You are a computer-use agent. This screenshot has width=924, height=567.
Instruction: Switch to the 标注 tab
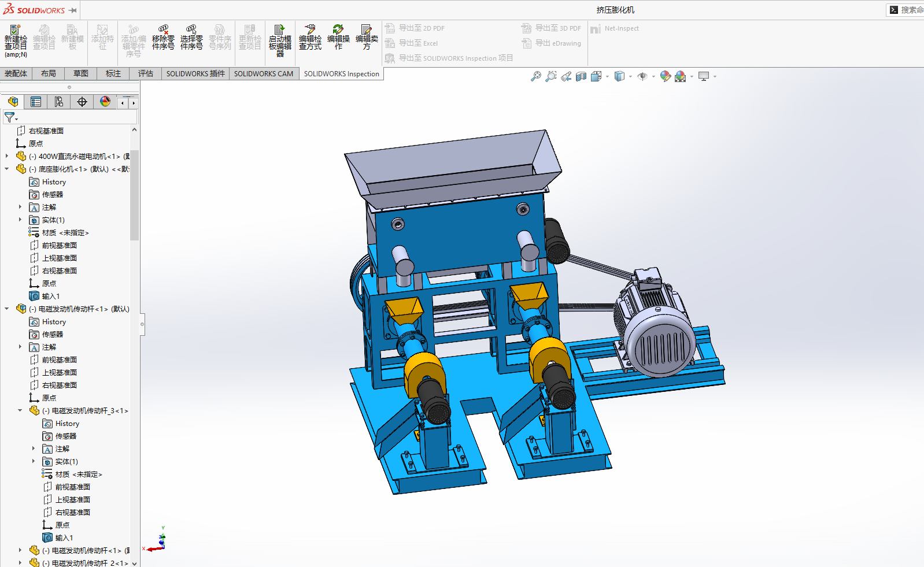[113, 73]
